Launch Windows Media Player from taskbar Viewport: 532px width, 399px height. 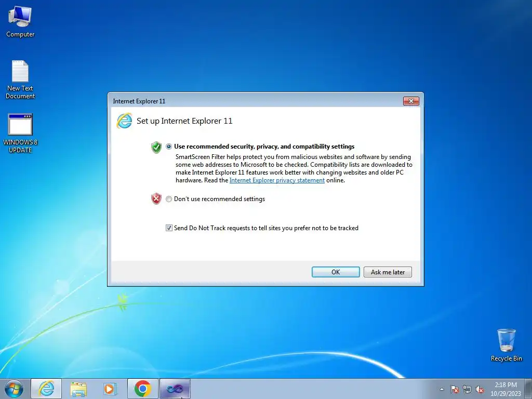(110, 389)
